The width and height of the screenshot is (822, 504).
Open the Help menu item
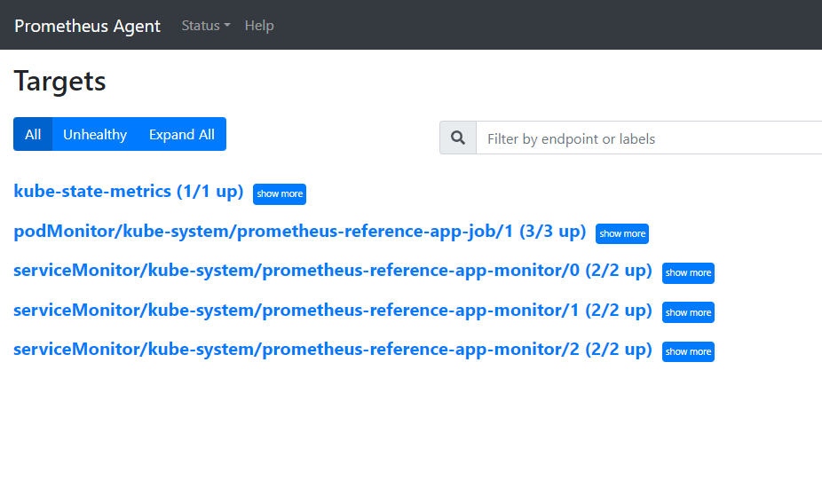coord(259,26)
